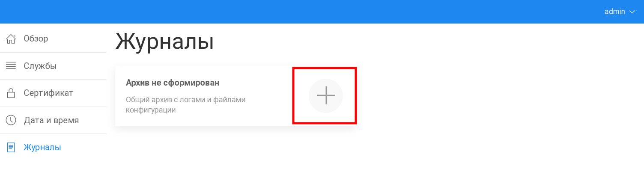Expand the chevron arrow next to admin
Viewport: 644px width, 175px height.
pyautogui.click(x=633, y=12)
